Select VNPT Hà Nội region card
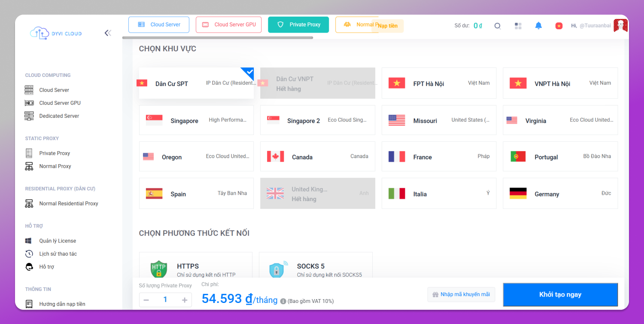The image size is (644, 324). coord(560,83)
